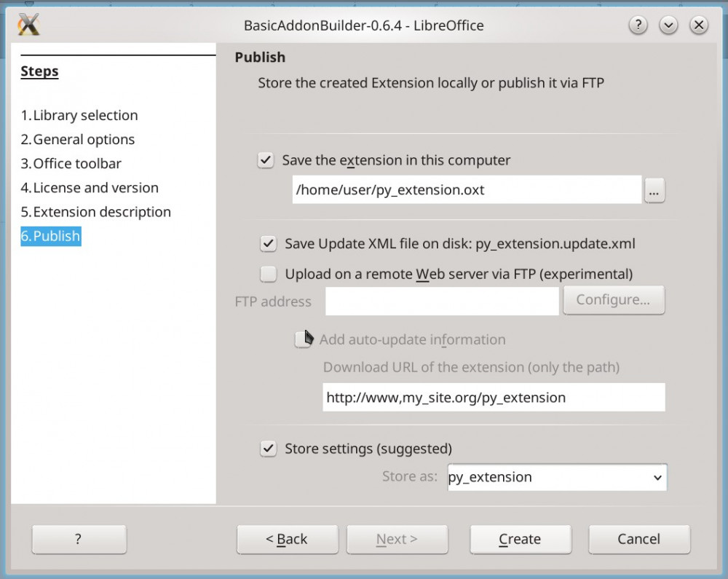This screenshot has width=728, height=579.
Task: Go to step 1 Library selection
Action: [x=79, y=115]
